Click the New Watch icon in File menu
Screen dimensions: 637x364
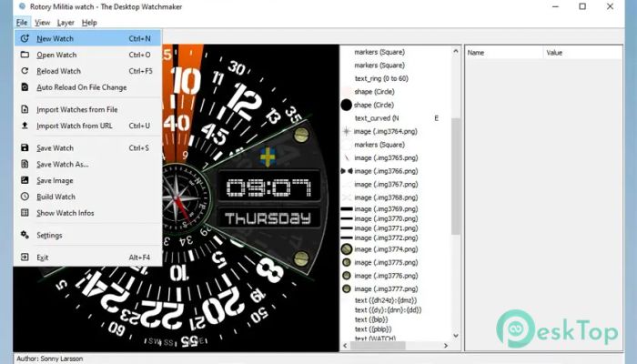click(25, 38)
